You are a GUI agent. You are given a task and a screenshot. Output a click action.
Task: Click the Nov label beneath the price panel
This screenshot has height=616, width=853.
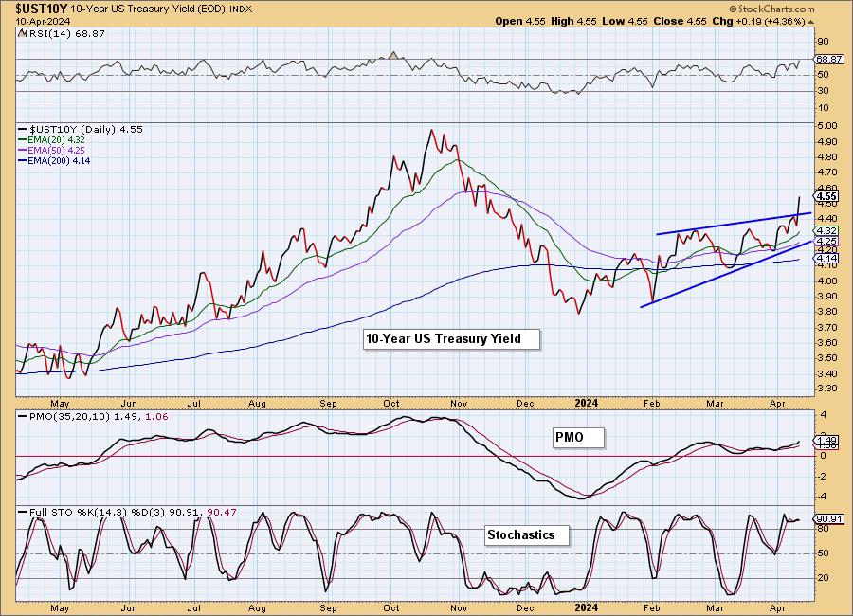pyautogui.click(x=459, y=403)
